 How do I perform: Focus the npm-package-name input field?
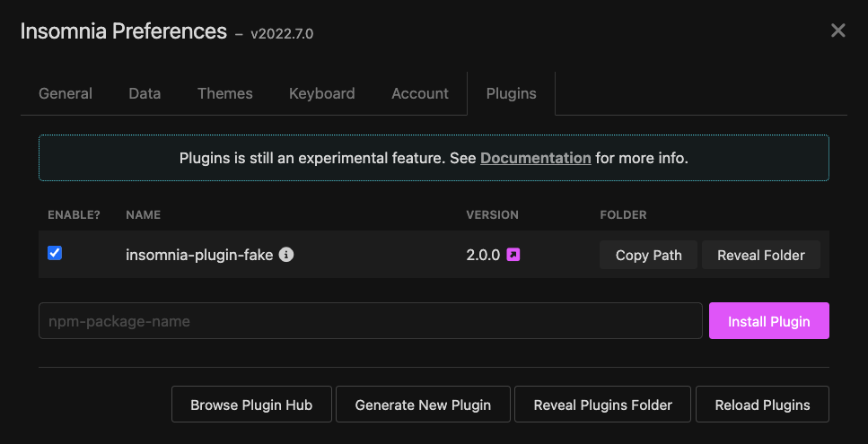pyautogui.click(x=370, y=321)
